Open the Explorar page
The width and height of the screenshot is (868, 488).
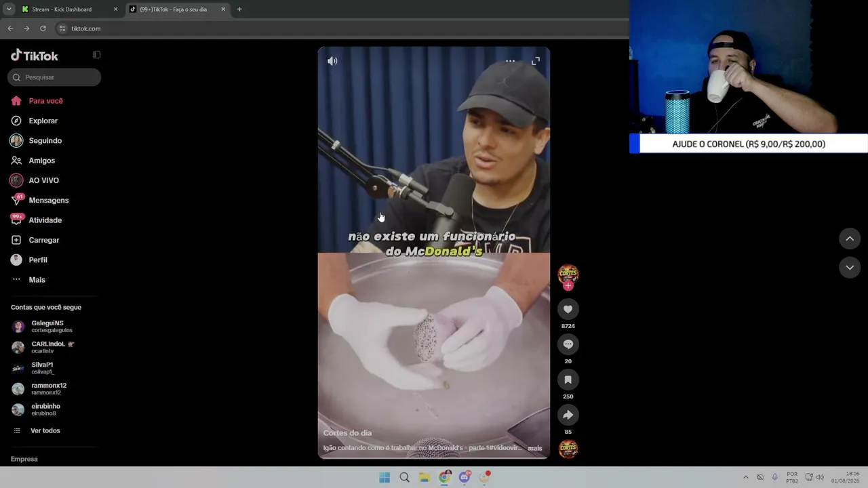[x=43, y=121]
